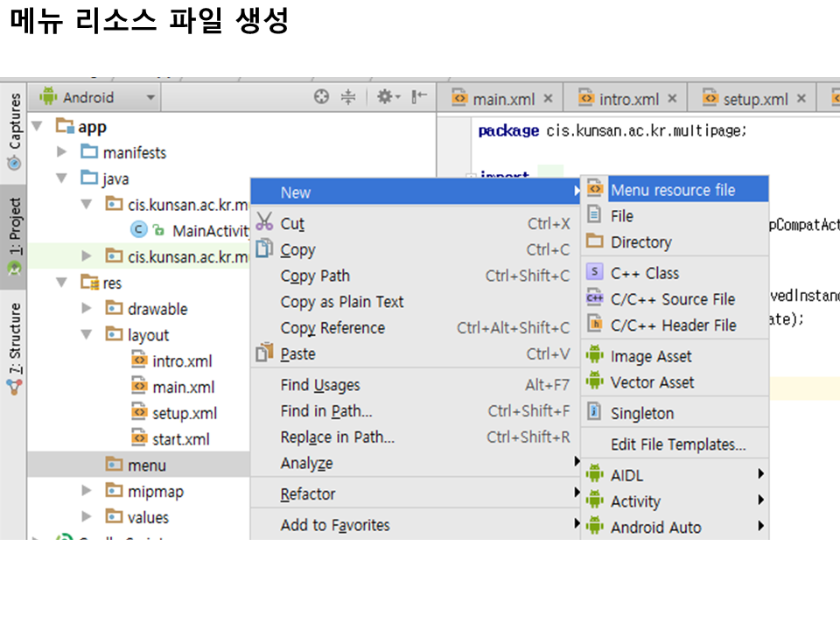The height and width of the screenshot is (630, 840).
Task: Click the collapse all icon in project toolbar
Action: (x=348, y=97)
